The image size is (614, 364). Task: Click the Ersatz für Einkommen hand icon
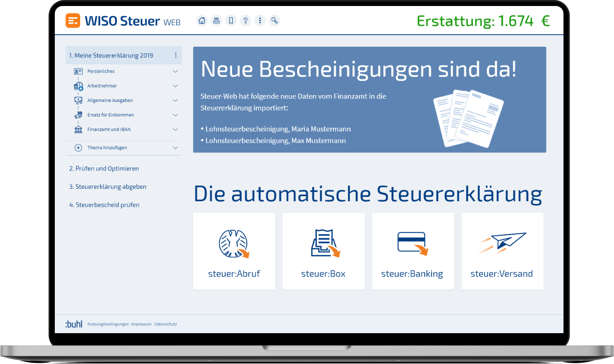click(78, 115)
